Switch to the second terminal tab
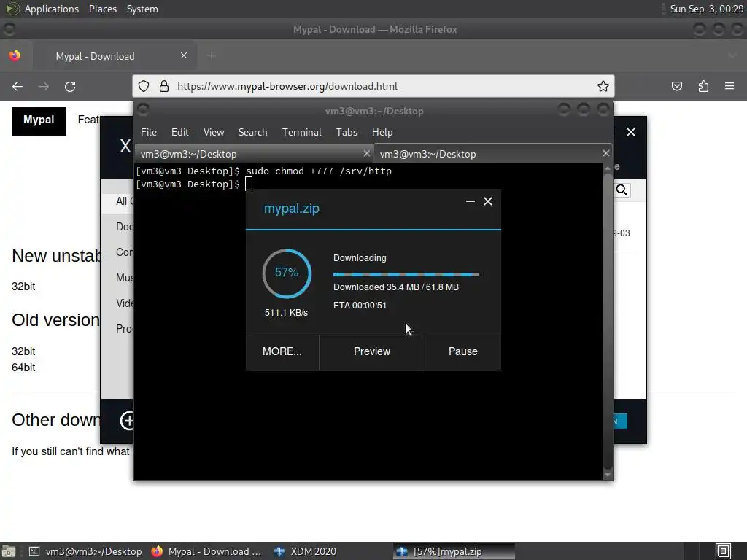The image size is (747, 560). (x=493, y=154)
